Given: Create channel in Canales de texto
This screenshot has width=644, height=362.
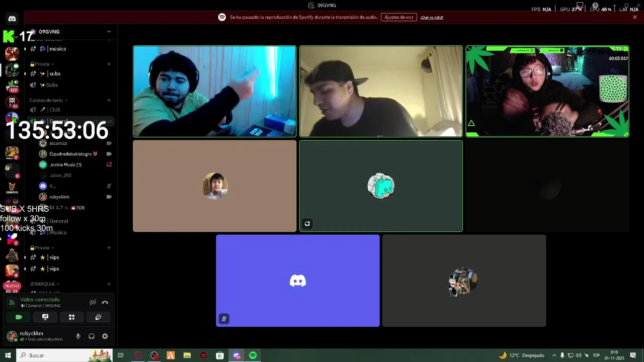Looking at the screenshot, I should point(109,100).
